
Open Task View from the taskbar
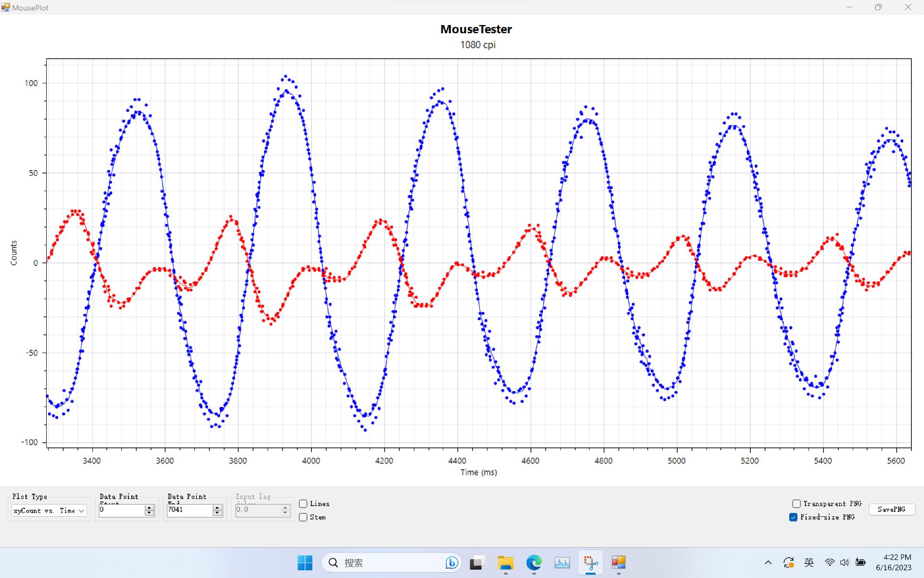click(476, 563)
